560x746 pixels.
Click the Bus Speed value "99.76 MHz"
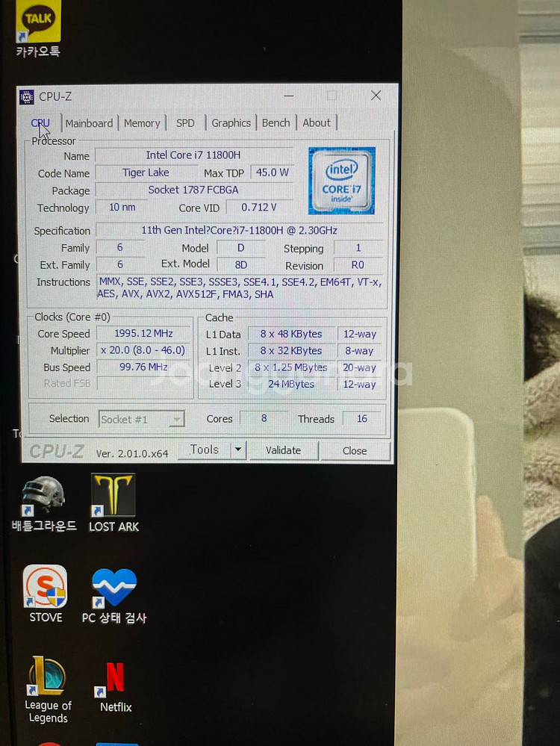(x=143, y=367)
